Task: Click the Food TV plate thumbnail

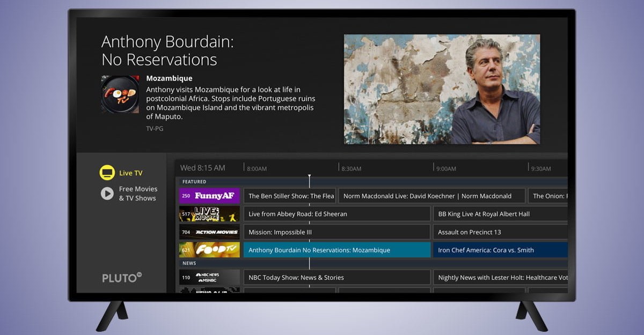Action: point(120,94)
